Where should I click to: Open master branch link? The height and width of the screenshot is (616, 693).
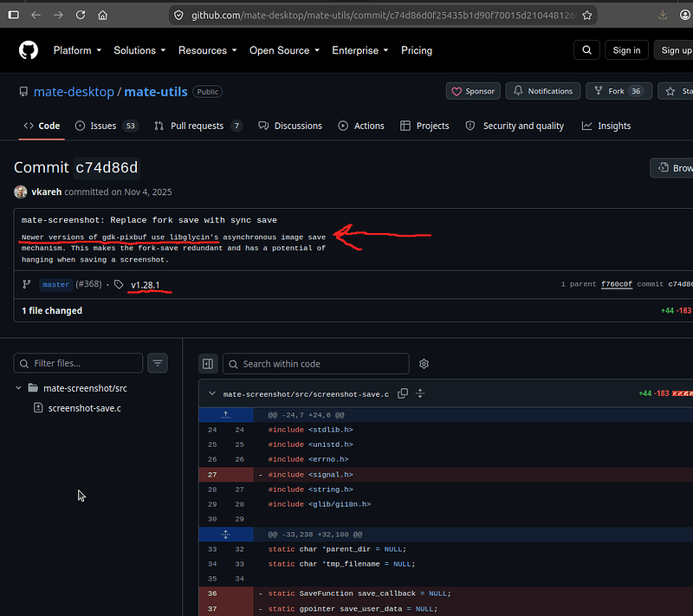(x=55, y=284)
